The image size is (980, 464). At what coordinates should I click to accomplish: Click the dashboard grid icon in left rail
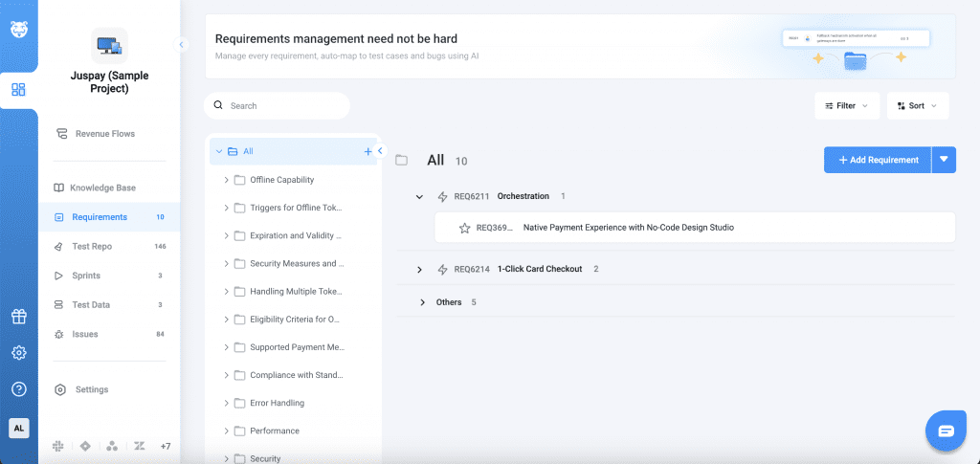[x=18, y=90]
